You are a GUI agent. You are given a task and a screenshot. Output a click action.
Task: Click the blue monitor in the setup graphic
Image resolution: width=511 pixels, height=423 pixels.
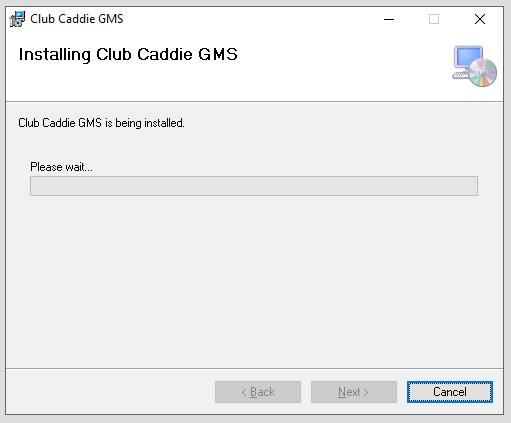coord(469,58)
